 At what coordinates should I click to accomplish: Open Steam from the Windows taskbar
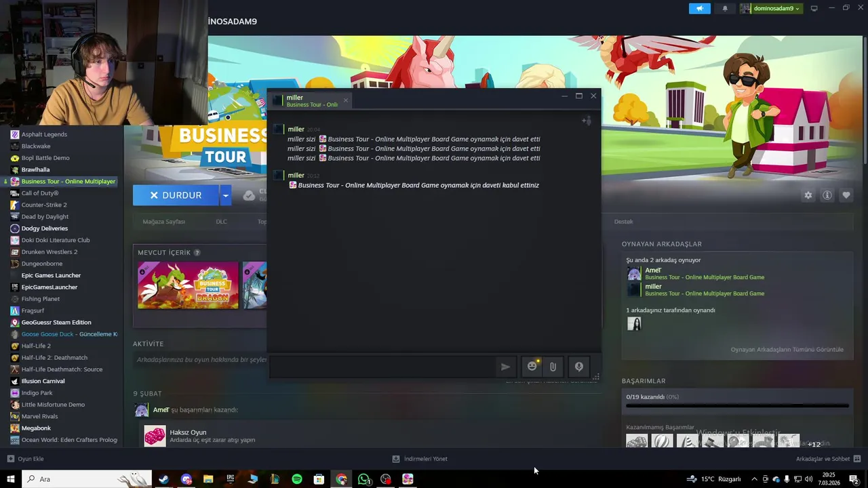click(x=163, y=479)
